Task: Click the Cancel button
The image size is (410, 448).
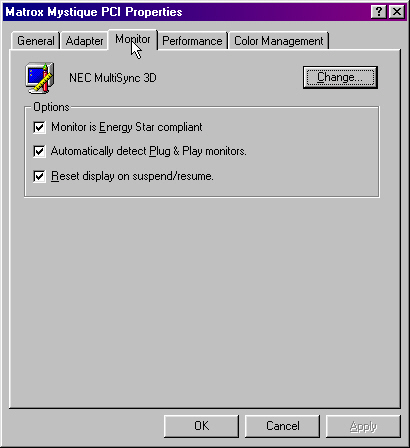Action: (x=282, y=426)
